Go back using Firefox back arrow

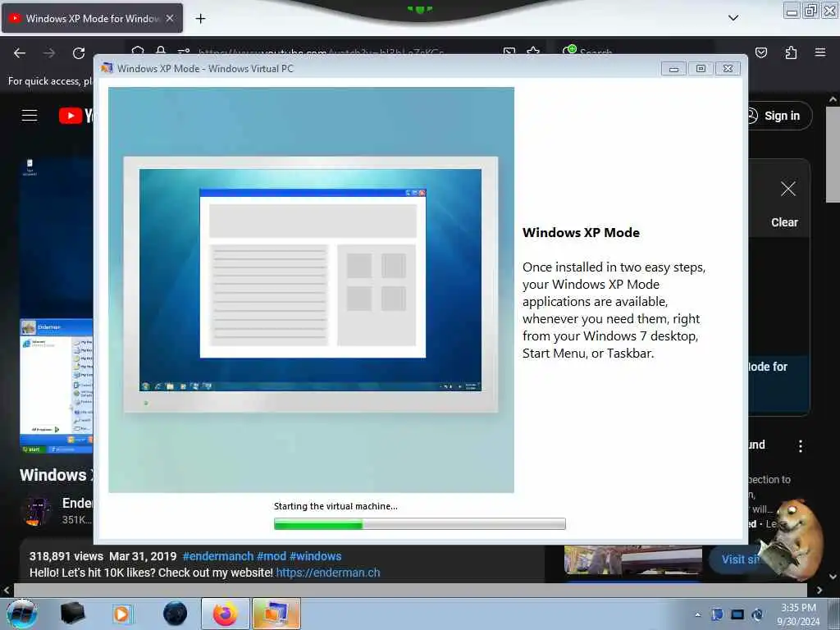(x=20, y=53)
